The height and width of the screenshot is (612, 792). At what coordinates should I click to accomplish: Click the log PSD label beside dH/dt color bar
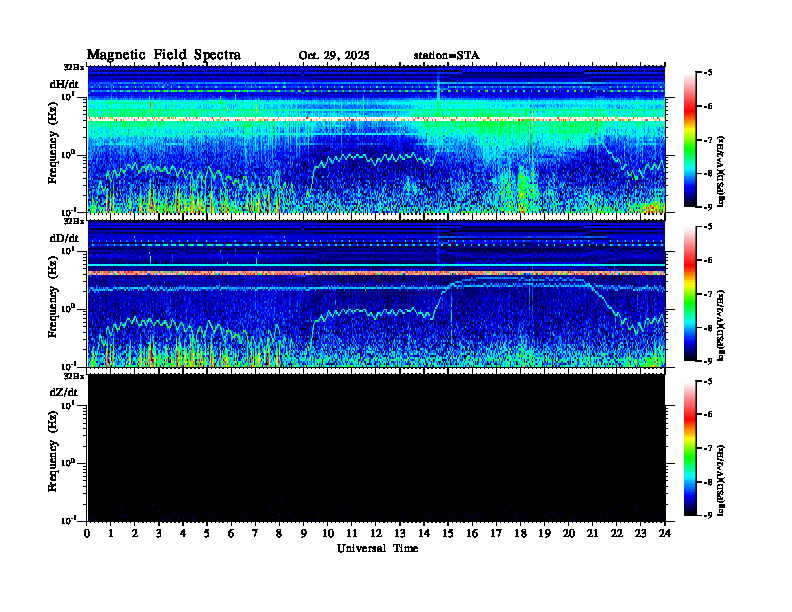click(721, 171)
